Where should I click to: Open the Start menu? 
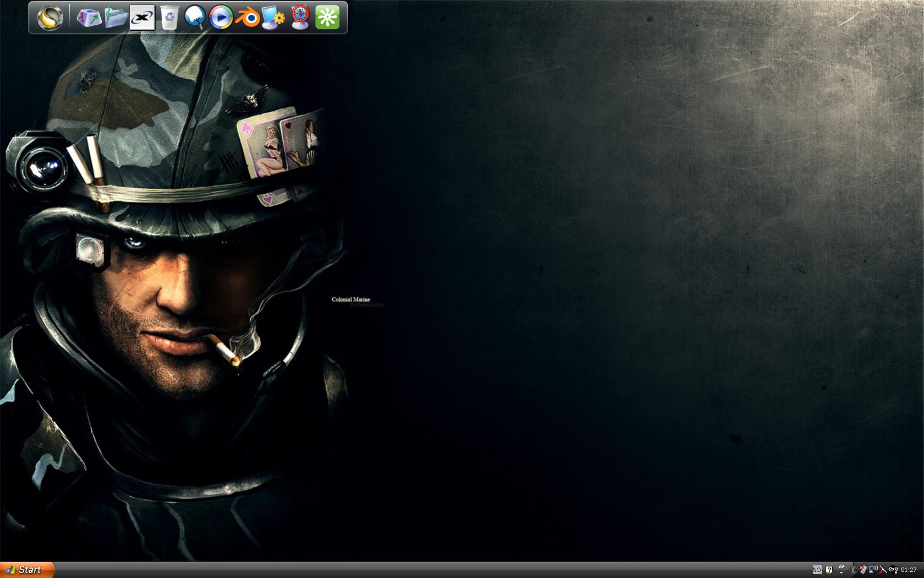(27, 570)
